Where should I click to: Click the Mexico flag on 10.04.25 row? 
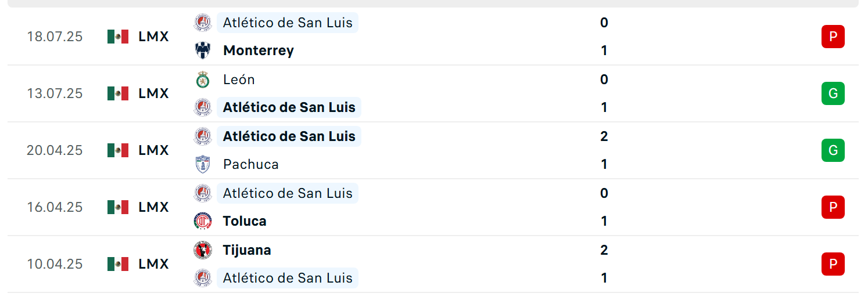[x=118, y=264]
